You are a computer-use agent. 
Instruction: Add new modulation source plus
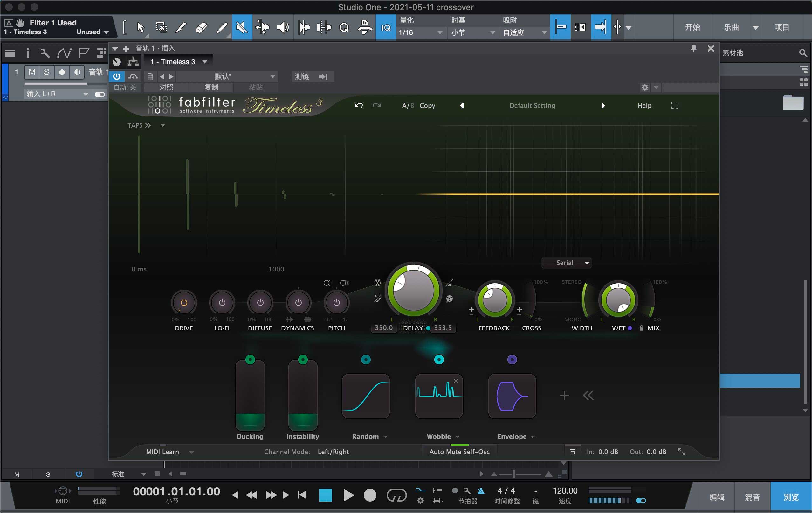click(564, 395)
